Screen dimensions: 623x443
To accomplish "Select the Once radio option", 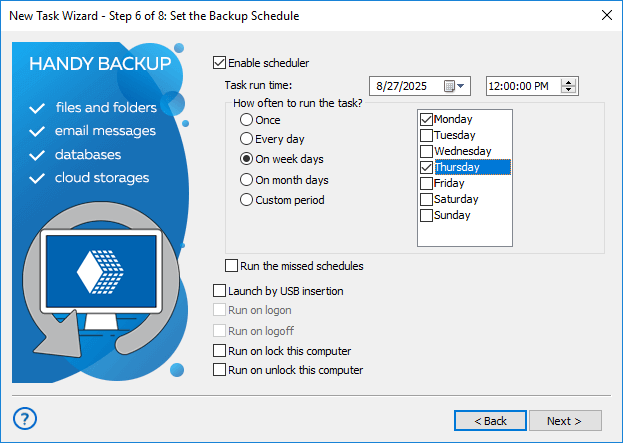I will coord(246,120).
